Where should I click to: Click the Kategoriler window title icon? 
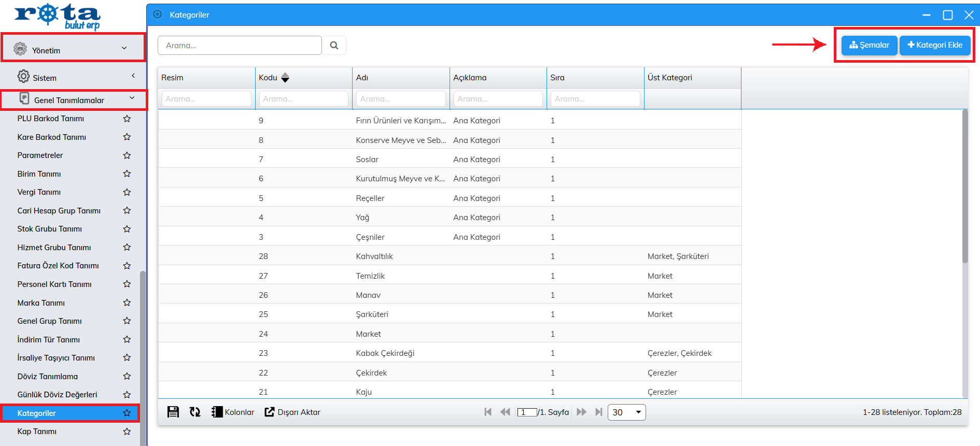(x=158, y=15)
